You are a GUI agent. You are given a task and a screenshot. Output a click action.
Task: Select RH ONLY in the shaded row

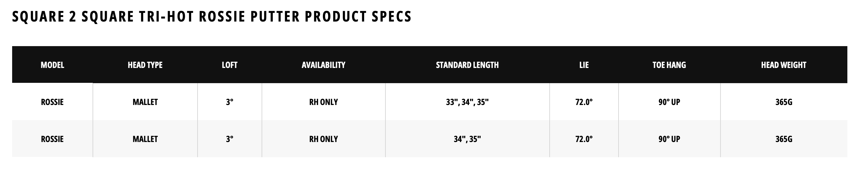click(x=324, y=139)
